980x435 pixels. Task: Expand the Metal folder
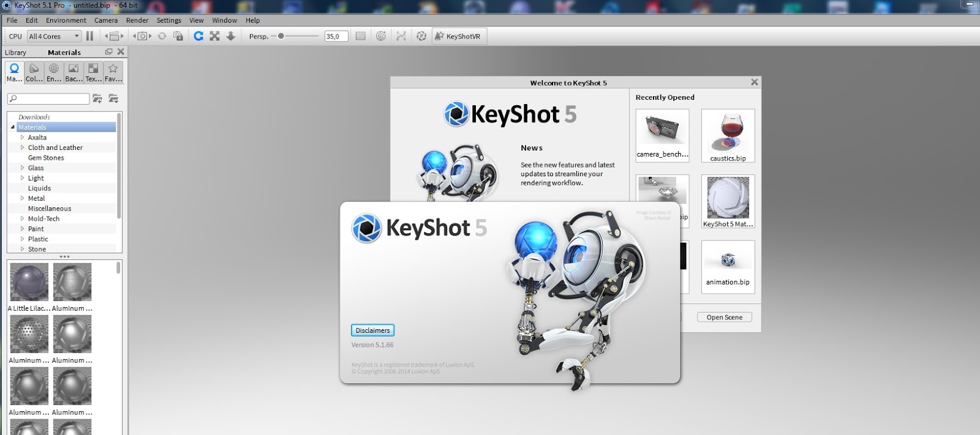[x=23, y=198]
